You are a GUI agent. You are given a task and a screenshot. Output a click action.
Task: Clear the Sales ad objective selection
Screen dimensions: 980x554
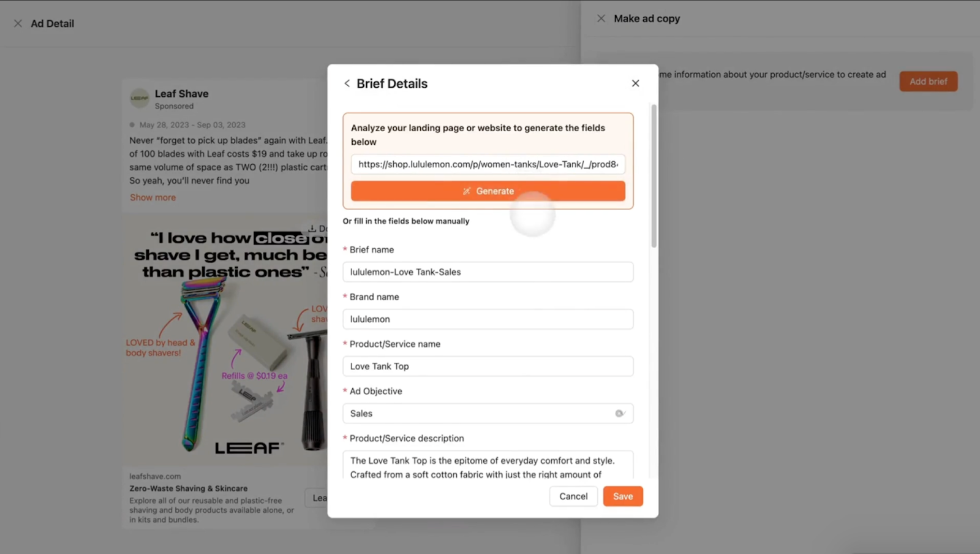[x=620, y=414]
